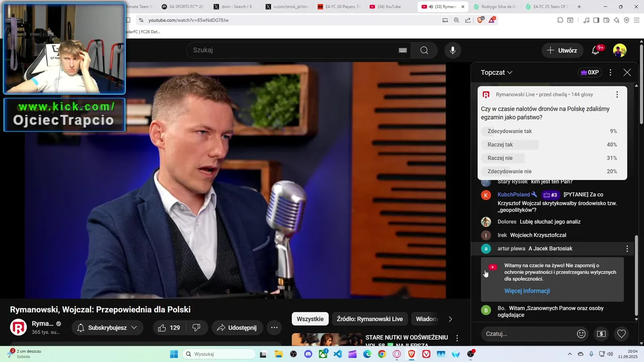Open the Subskrybujesz notification dropdown
Image resolution: width=644 pixels, height=362 pixels.
[x=107, y=327]
